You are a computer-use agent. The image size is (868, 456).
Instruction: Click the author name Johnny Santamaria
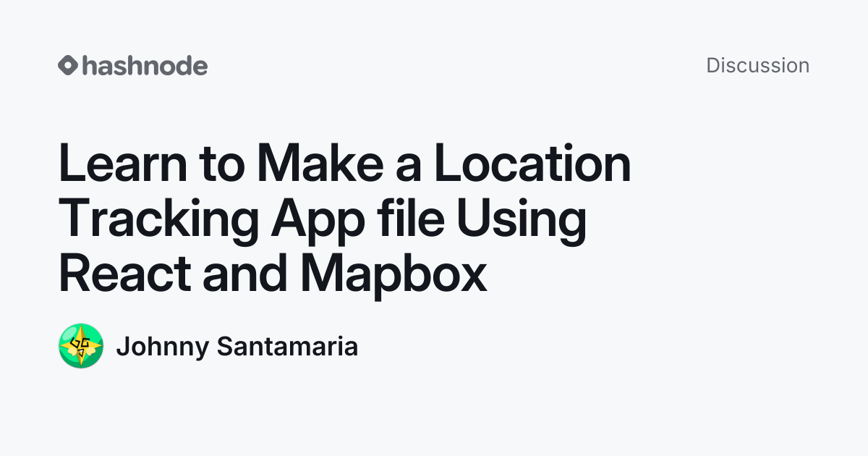[237, 347]
